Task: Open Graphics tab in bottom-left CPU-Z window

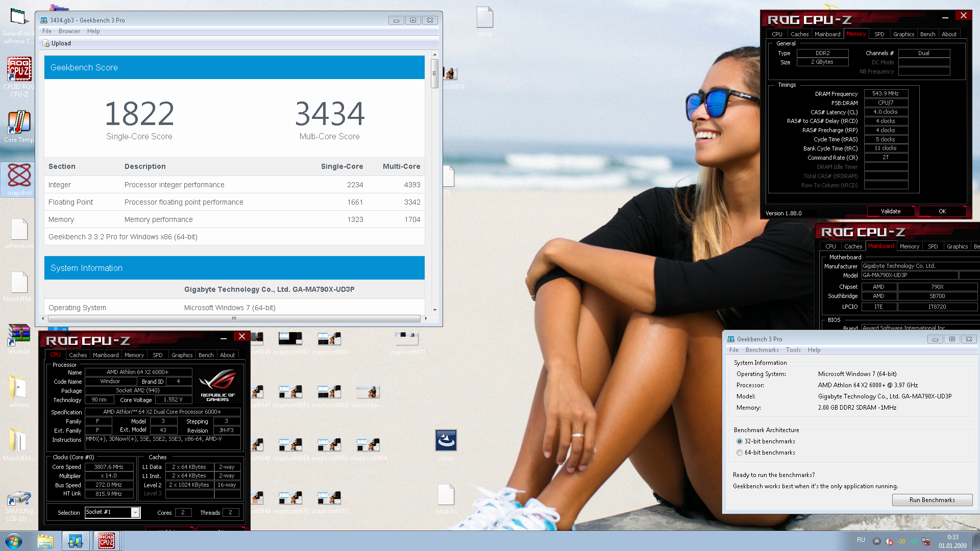Action: pyautogui.click(x=182, y=355)
